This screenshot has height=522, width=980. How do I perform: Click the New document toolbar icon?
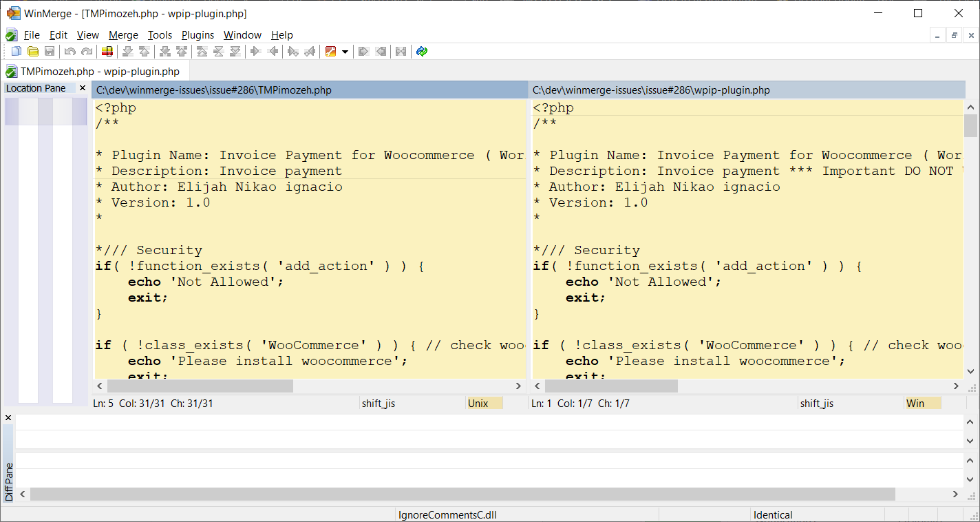[16, 51]
